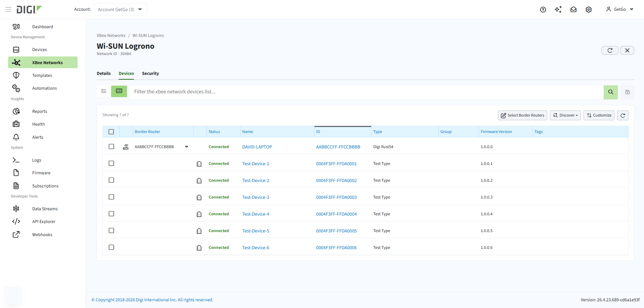Switch to the Devices tab
The image size is (644, 308).
point(126,74)
